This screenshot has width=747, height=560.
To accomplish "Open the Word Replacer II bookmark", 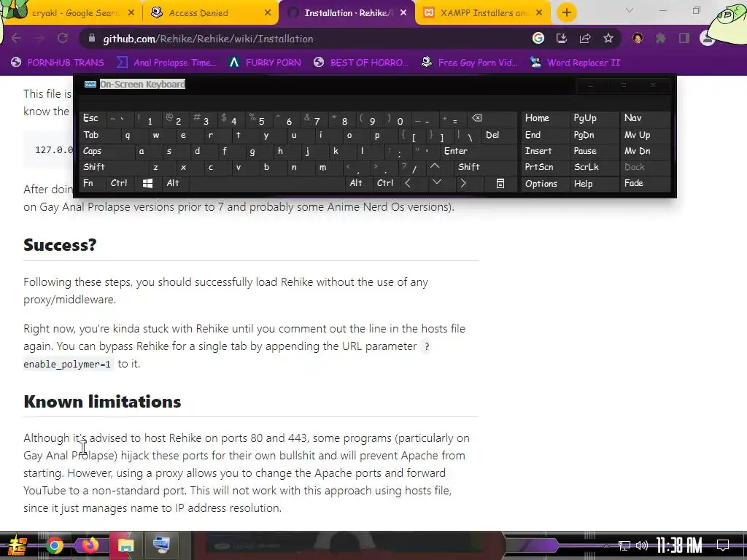I will (x=576, y=63).
